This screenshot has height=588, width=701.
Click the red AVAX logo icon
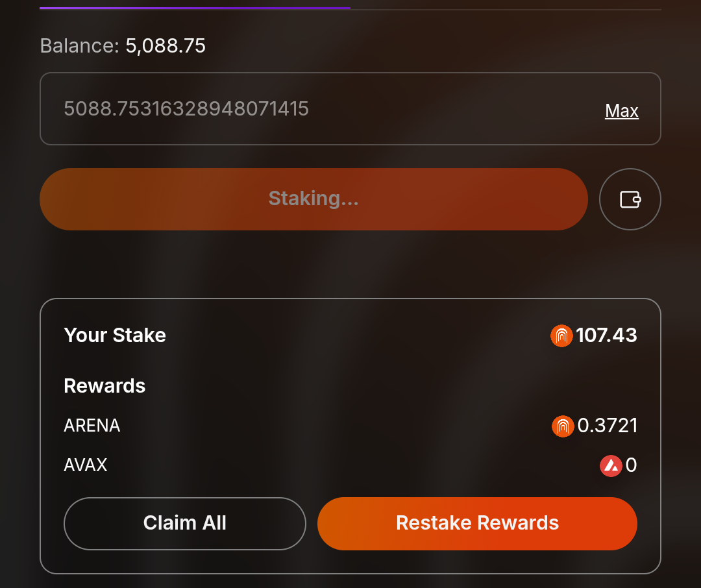(611, 465)
